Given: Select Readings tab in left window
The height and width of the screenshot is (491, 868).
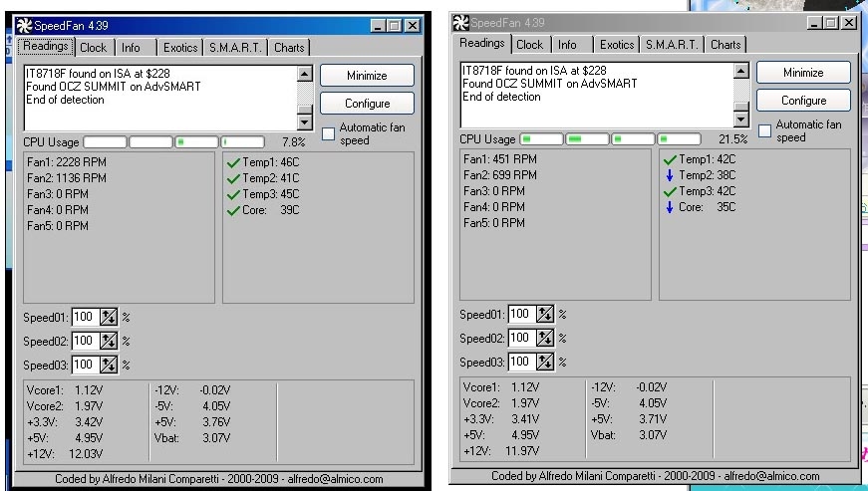Looking at the screenshot, I should pyautogui.click(x=46, y=46).
